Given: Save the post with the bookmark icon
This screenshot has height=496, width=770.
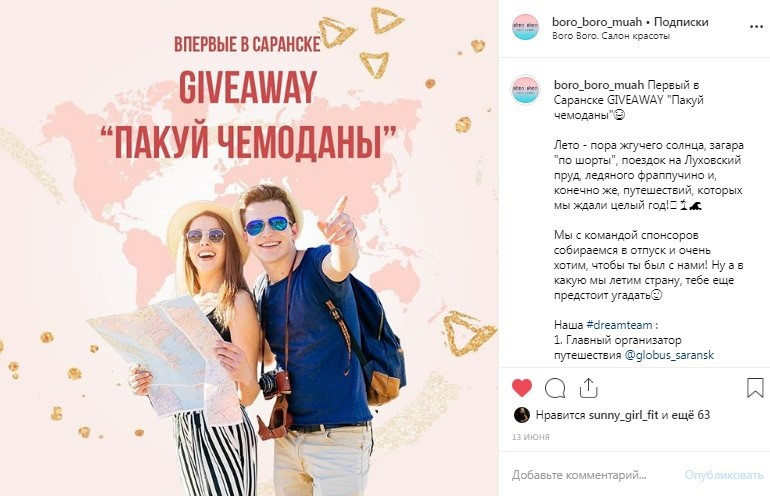Looking at the screenshot, I should point(755,387).
